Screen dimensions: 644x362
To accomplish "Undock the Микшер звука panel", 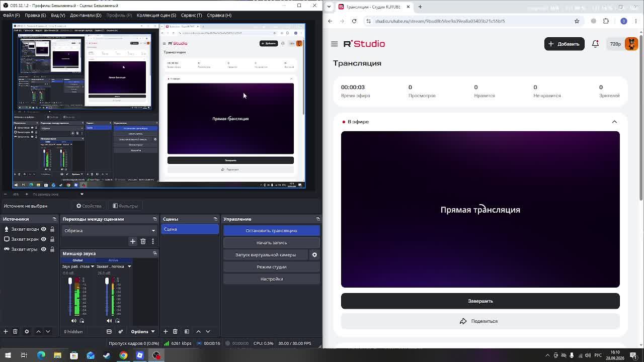I will click(155, 253).
